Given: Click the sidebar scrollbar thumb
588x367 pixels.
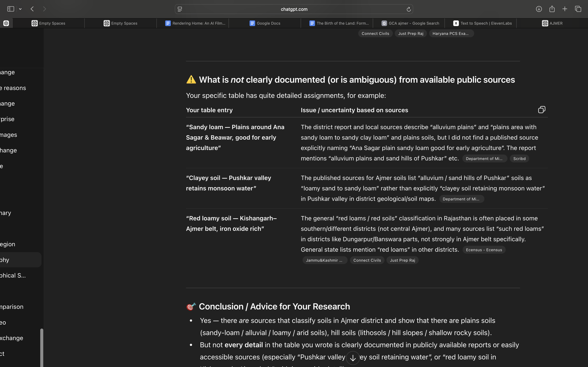Looking at the screenshot, I should [41, 347].
